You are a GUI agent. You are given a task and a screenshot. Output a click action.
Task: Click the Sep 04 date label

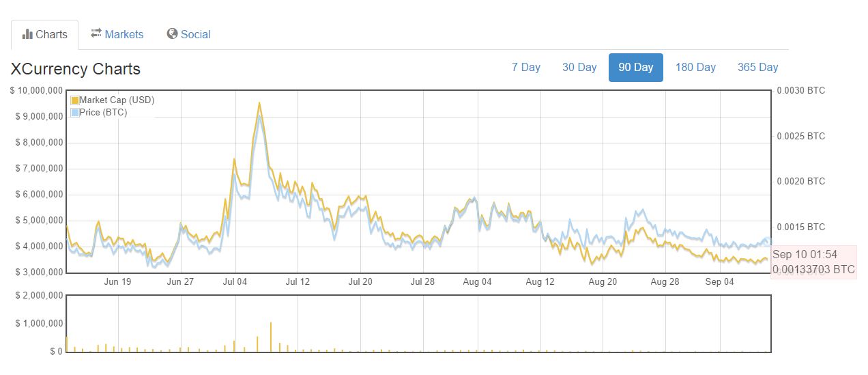click(719, 281)
